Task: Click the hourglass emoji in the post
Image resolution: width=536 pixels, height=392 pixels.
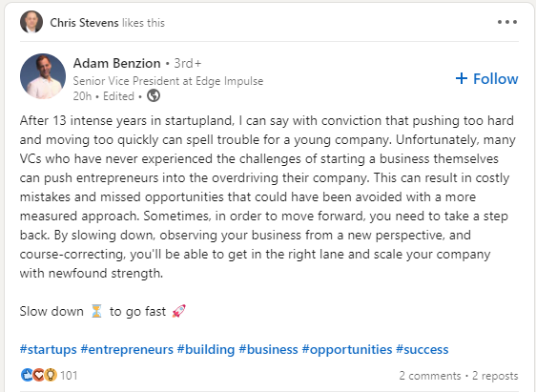Action: (x=96, y=311)
